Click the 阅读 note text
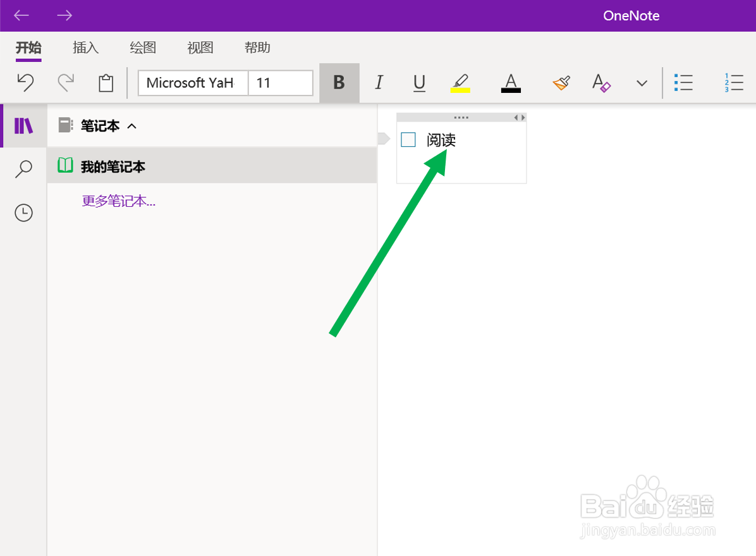756x556 pixels. coord(441,140)
